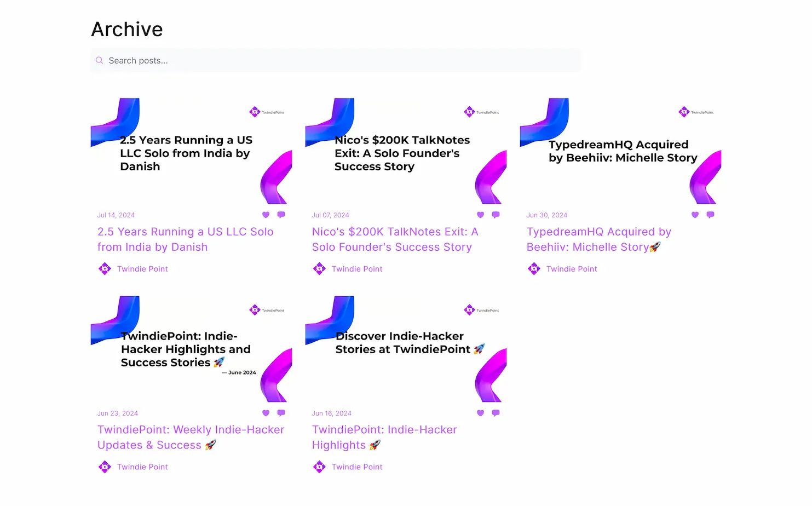Image resolution: width=812 pixels, height=506 pixels.
Task: Toggle like on the Jun 23 Weekly post
Action: pyautogui.click(x=266, y=413)
